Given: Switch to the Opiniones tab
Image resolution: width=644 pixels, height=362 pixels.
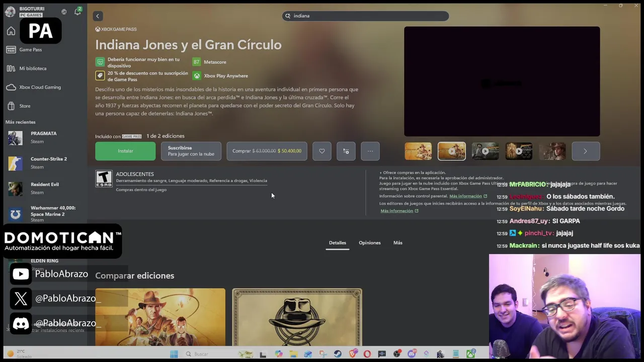Looking at the screenshot, I should [x=370, y=243].
